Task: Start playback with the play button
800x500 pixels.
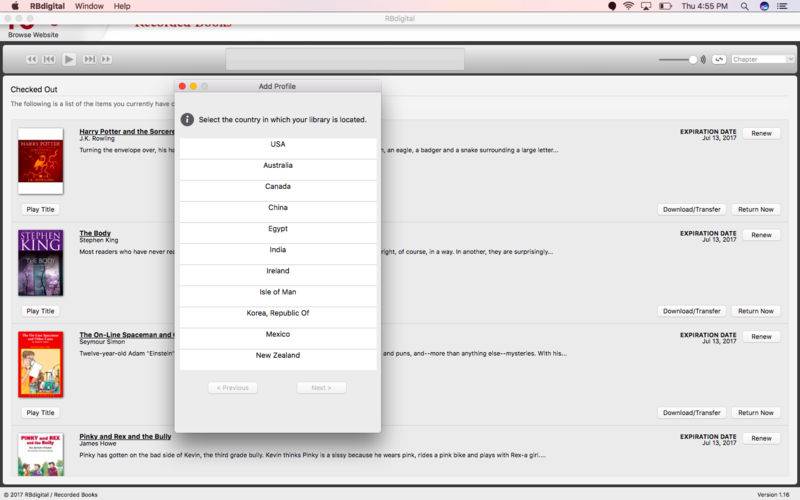Action: 69,59
